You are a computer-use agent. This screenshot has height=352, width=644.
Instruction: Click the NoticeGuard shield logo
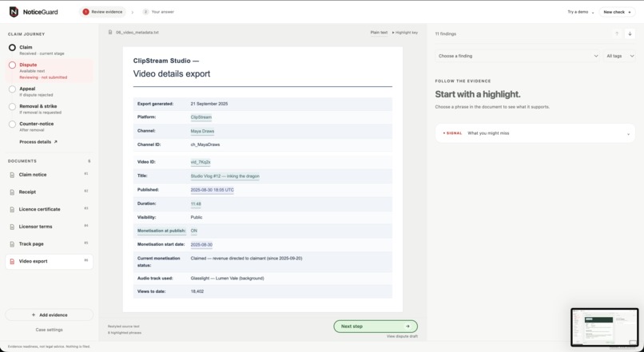[14, 12]
